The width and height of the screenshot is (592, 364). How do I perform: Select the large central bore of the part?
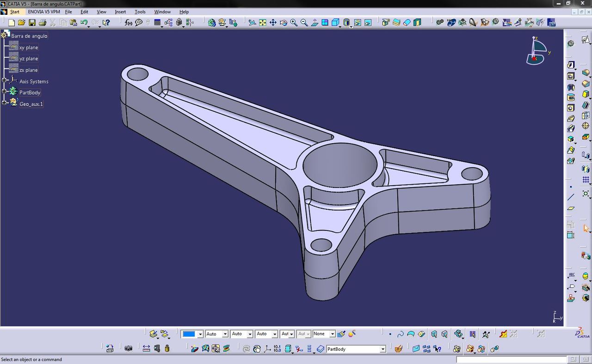coord(340,165)
